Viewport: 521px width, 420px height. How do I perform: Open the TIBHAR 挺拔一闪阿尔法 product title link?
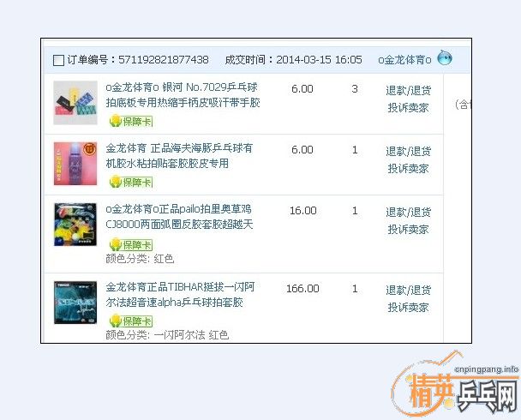180,295
